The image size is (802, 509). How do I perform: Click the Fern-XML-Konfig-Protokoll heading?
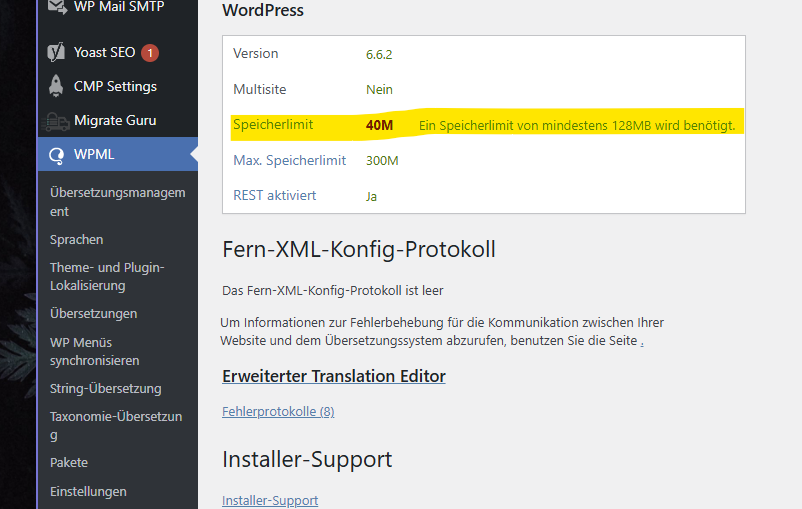click(x=359, y=250)
